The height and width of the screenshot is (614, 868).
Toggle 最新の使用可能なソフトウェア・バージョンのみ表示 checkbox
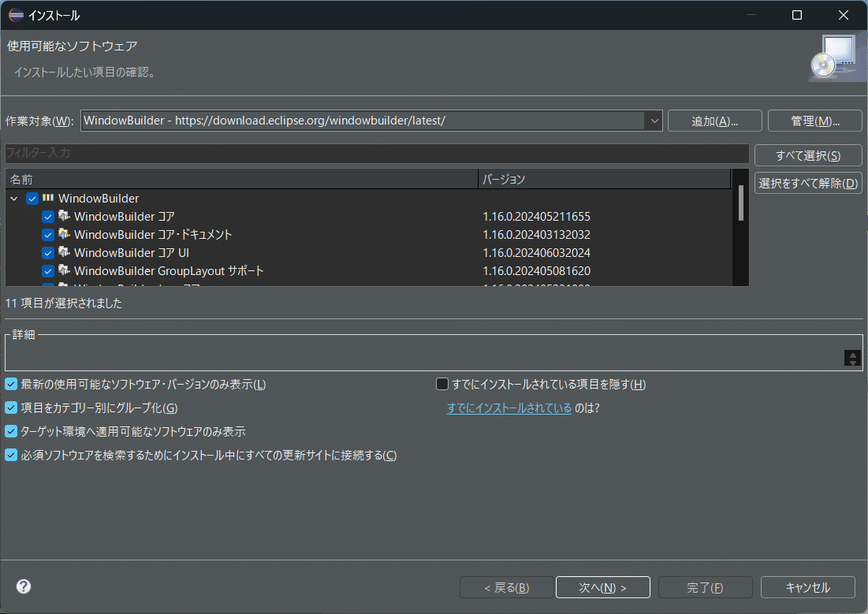(11, 384)
